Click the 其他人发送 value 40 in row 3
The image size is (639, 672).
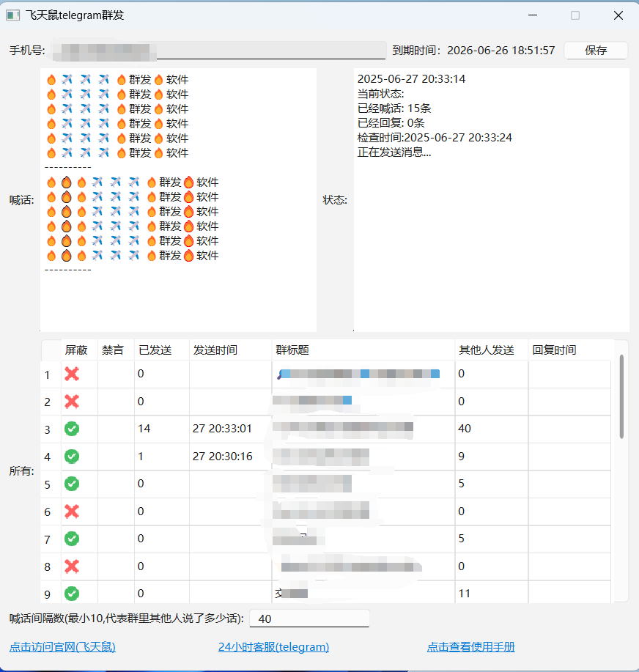[x=465, y=429]
